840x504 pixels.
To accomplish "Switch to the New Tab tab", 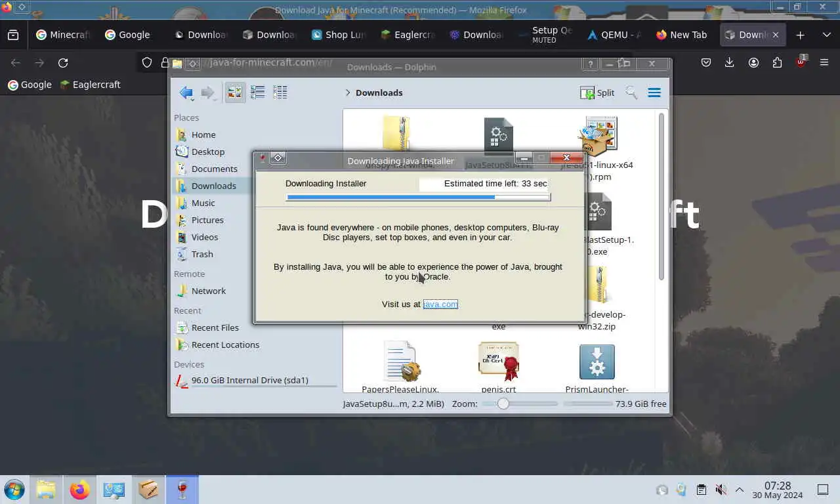I will (x=683, y=35).
